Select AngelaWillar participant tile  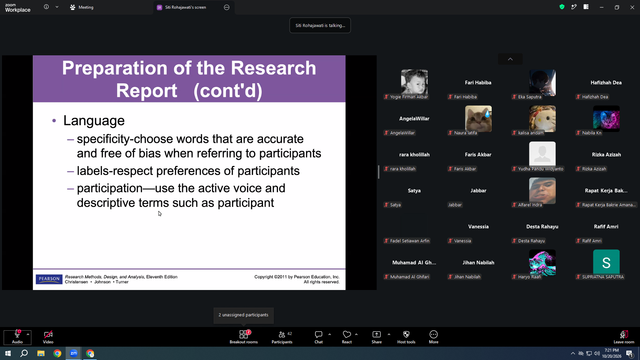point(414,119)
